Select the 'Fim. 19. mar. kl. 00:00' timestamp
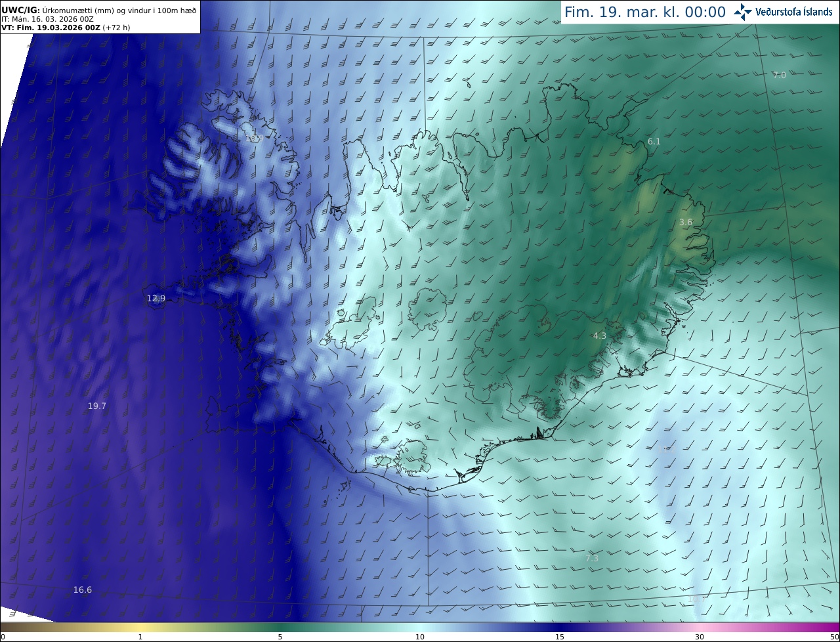Viewport: 840px width, 642px height. click(645, 12)
